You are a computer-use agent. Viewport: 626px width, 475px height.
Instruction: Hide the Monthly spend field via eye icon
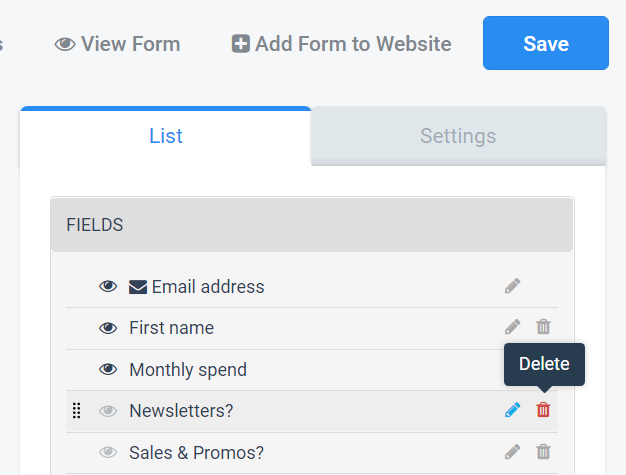[108, 370]
